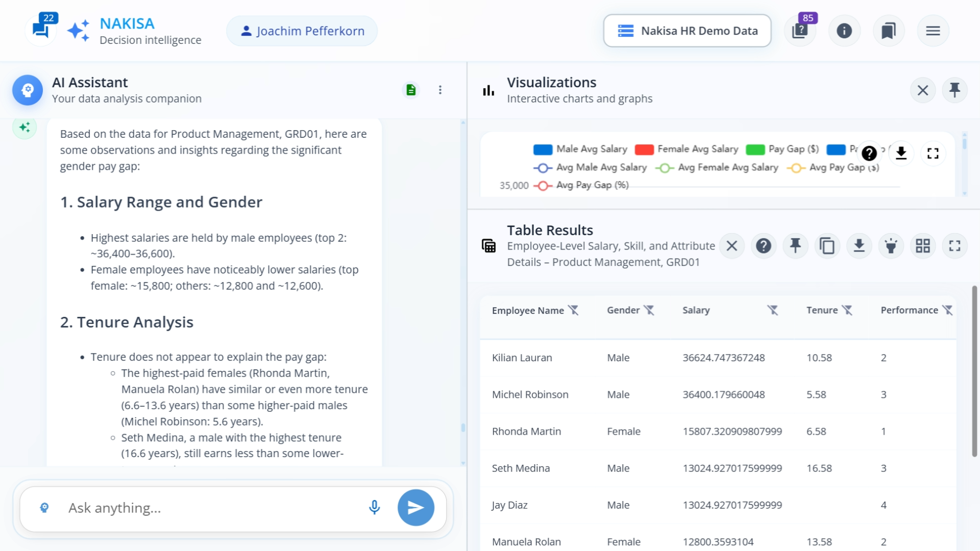980x551 pixels.
Task: Activate the microphone for voice input
Action: tap(374, 508)
